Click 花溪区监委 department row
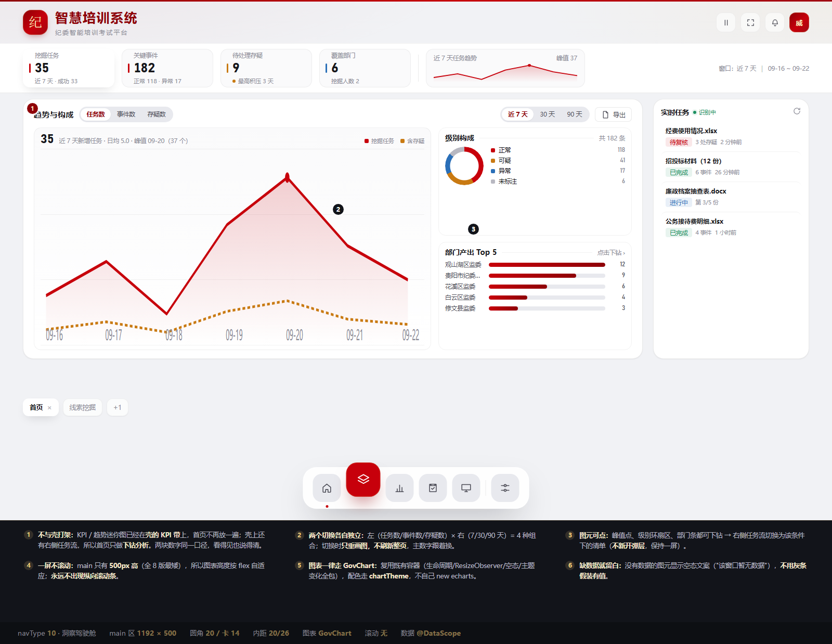The height and width of the screenshot is (644, 832). (535, 287)
